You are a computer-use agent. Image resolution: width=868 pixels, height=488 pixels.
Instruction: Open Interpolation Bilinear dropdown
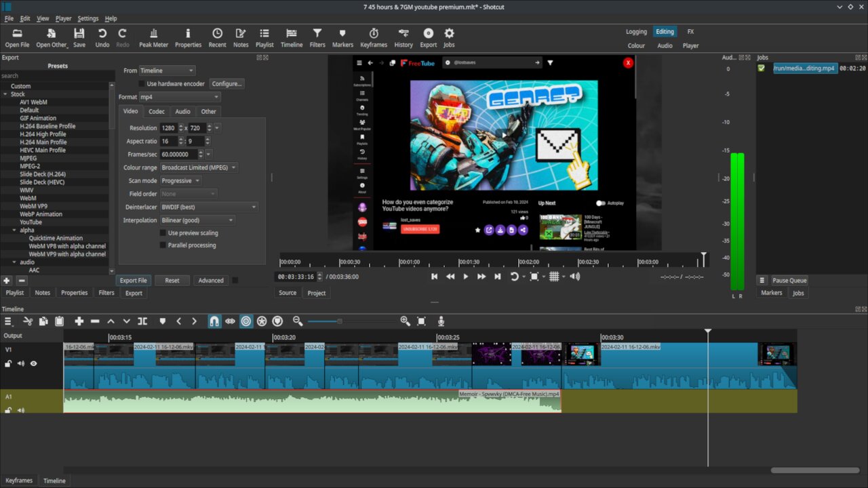click(x=197, y=220)
